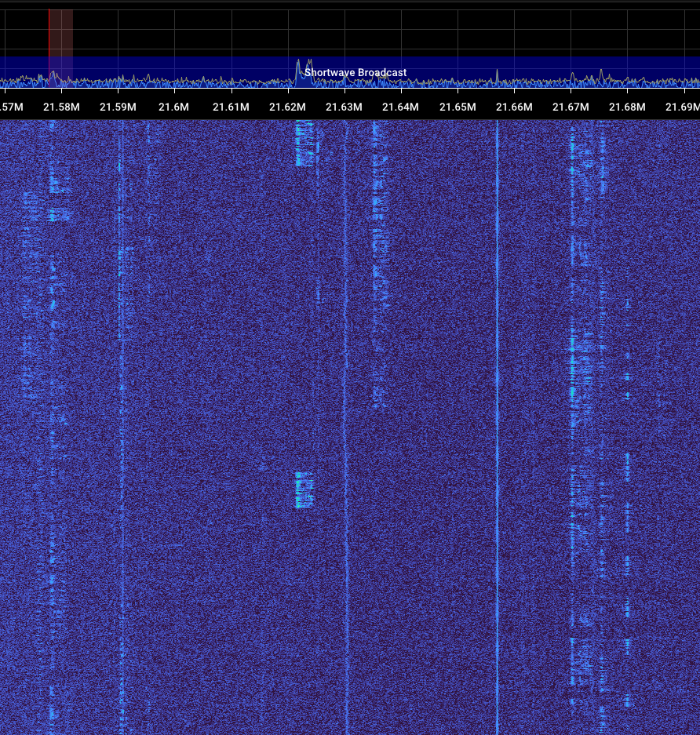Click the bright cyan burst mid-waterfall below 21.62M
The width and height of the screenshot is (700, 735).
coord(304,490)
